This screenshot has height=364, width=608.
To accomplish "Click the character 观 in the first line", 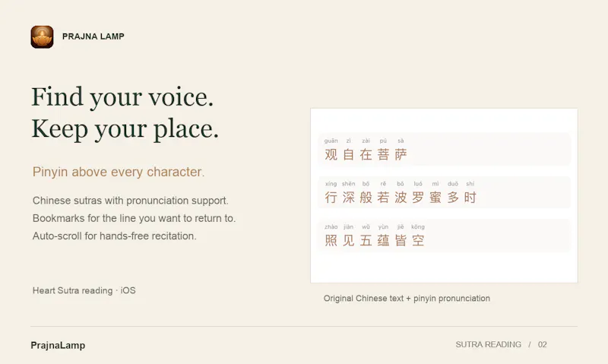I will (331, 155).
